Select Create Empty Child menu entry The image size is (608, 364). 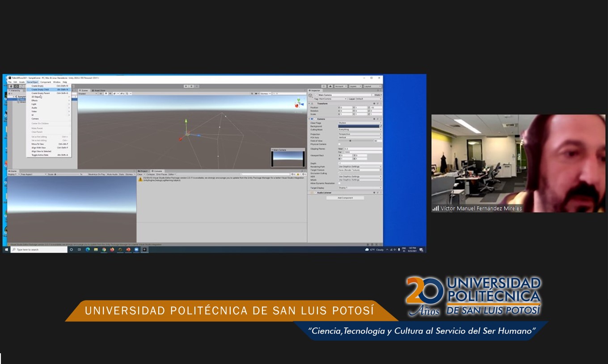tap(41, 89)
